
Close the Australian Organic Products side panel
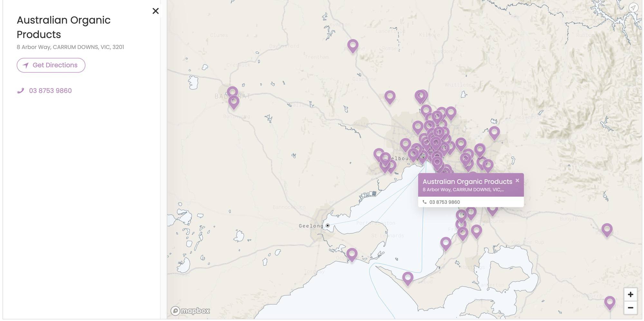click(156, 11)
